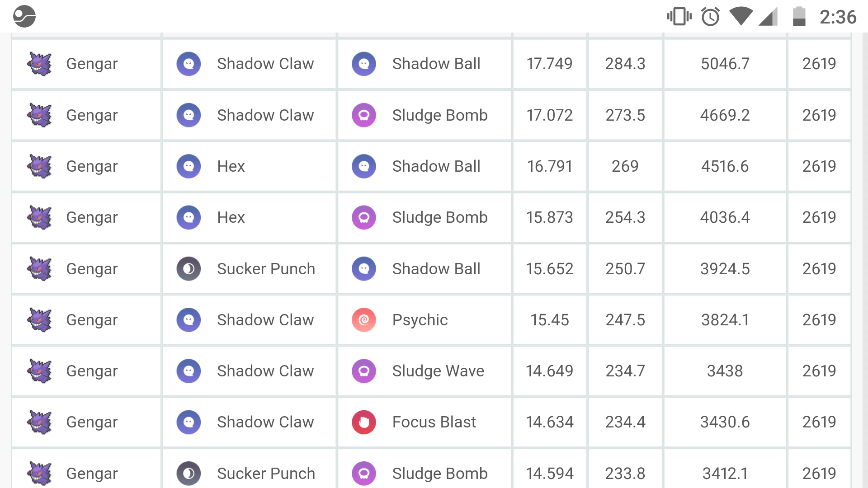Tap the 2619 CP value in Hex Shadow Ball row
The image size is (868, 488).
click(819, 166)
